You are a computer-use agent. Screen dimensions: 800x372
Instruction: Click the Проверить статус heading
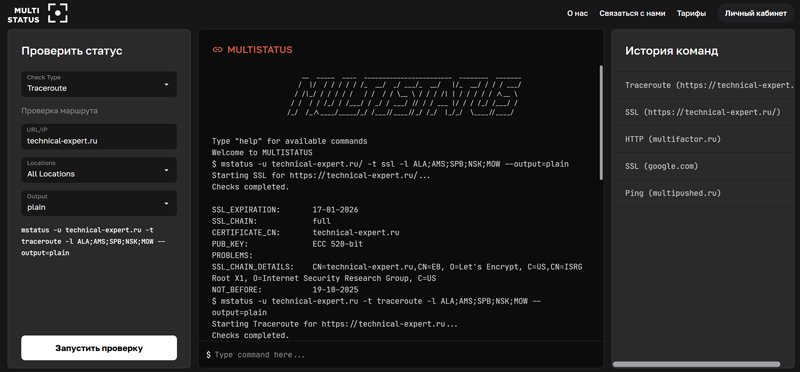(x=72, y=51)
